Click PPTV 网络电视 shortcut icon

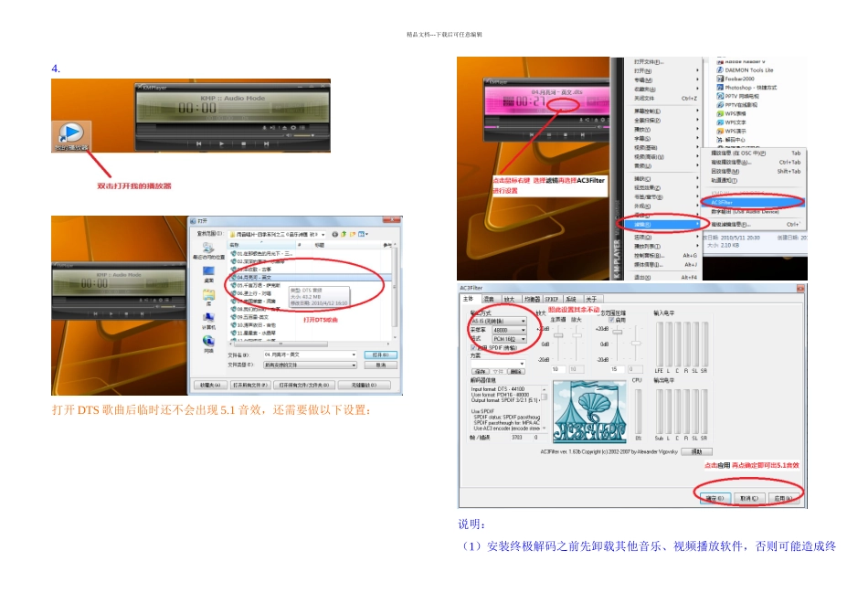pyautogui.click(x=738, y=96)
